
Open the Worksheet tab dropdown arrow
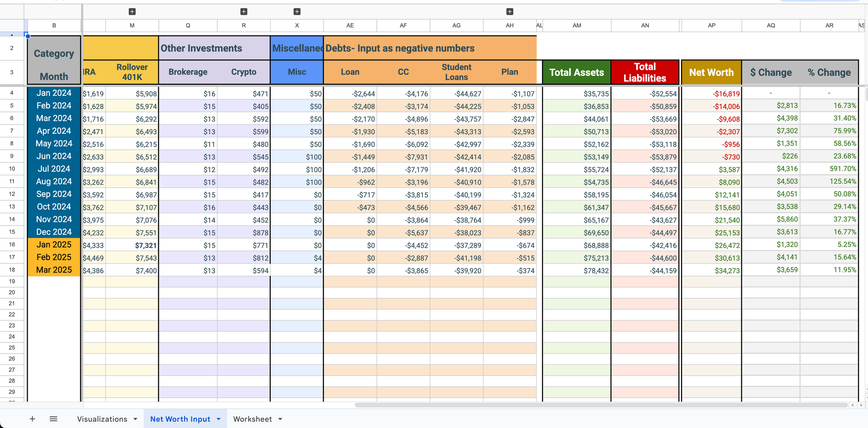pyautogui.click(x=280, y=419)
